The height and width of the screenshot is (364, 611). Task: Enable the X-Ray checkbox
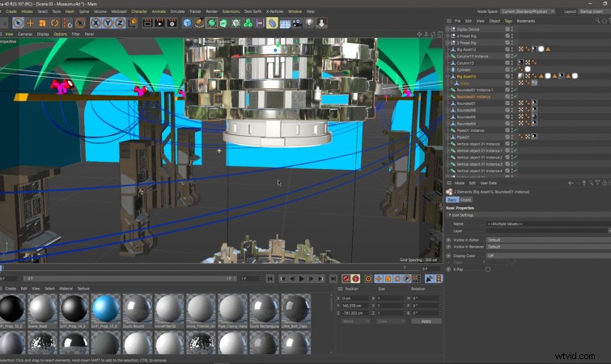pos(487,269)
